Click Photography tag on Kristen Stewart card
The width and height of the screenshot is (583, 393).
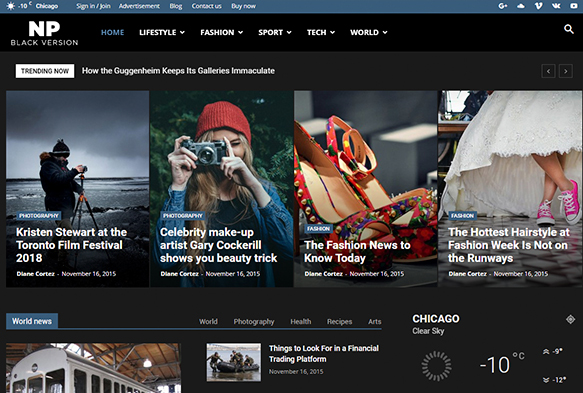(x=39, y=216)
